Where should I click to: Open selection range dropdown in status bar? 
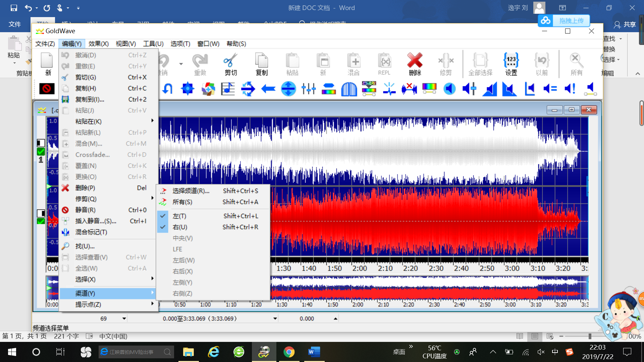tap(275, 318)
